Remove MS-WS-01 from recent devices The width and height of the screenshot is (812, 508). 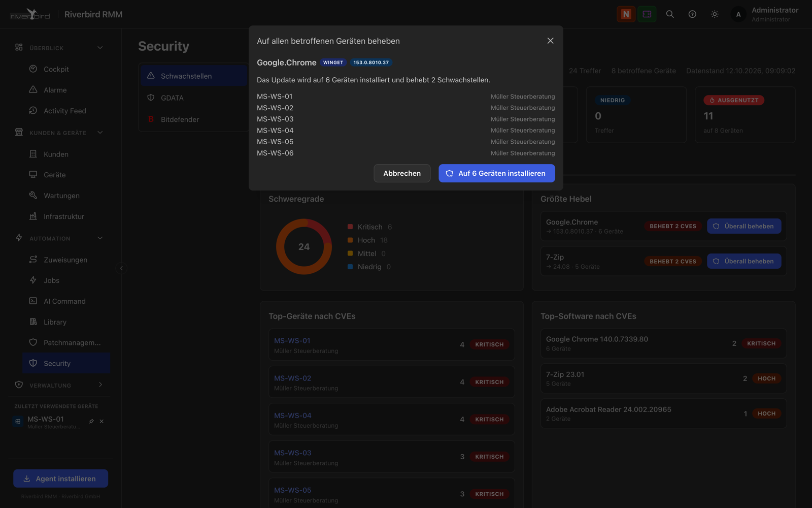pos(101,421)
